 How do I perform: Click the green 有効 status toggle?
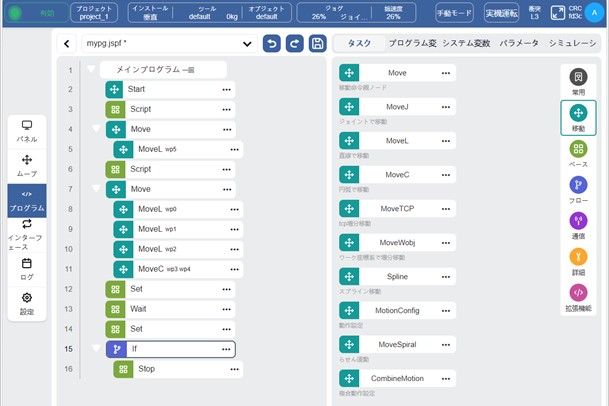pos(34,13)
